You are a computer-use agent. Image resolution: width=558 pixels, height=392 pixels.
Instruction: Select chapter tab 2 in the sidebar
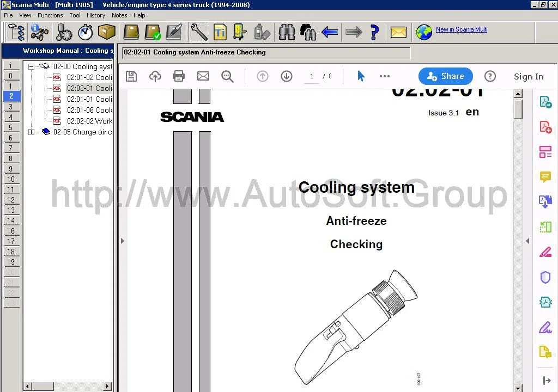11,96
